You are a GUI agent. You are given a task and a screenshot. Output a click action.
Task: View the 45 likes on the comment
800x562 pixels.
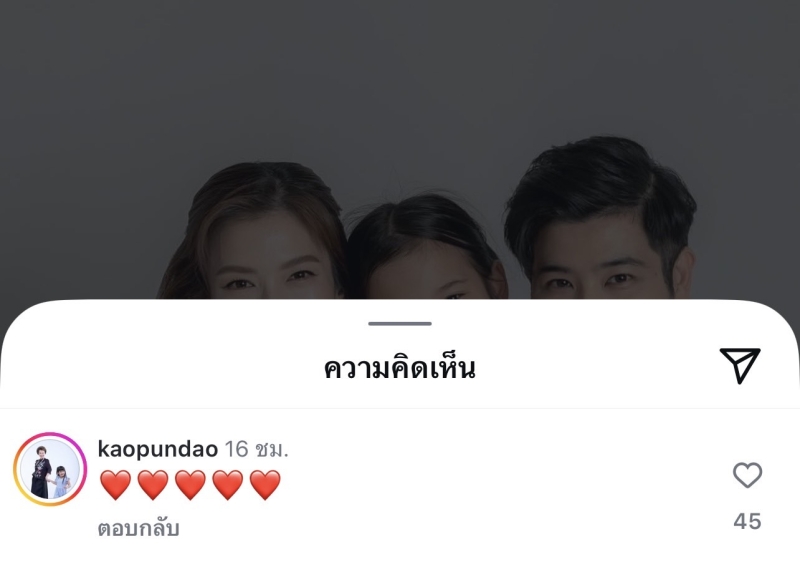tap(747, 521)
